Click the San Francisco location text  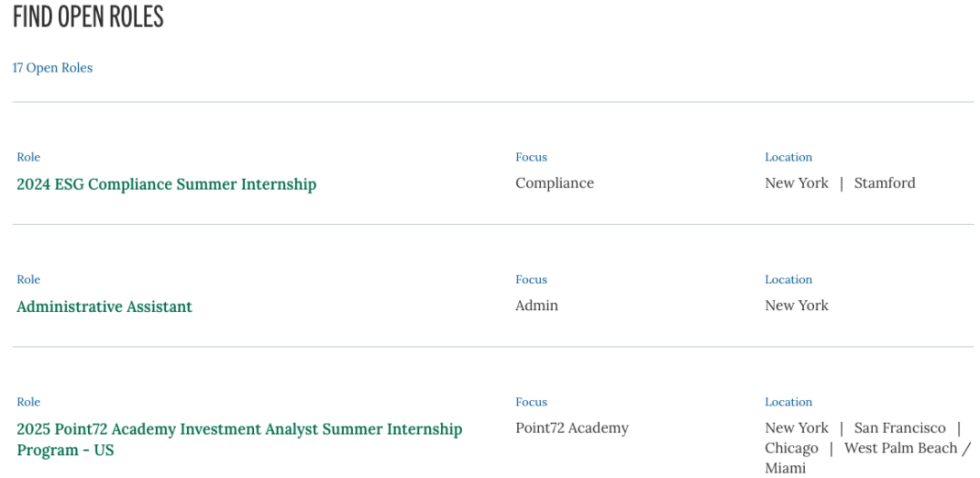pos(899,428)
